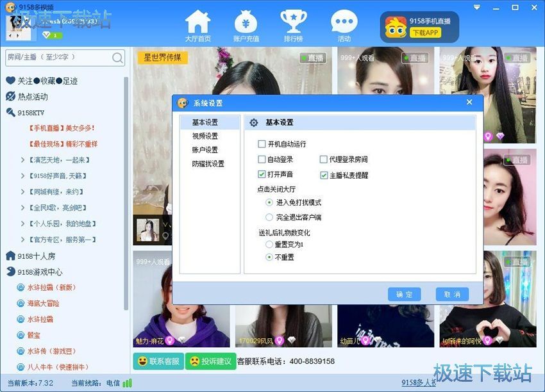Launch 海底大冒险 game

pyautogui.click(x=38, y=304)
